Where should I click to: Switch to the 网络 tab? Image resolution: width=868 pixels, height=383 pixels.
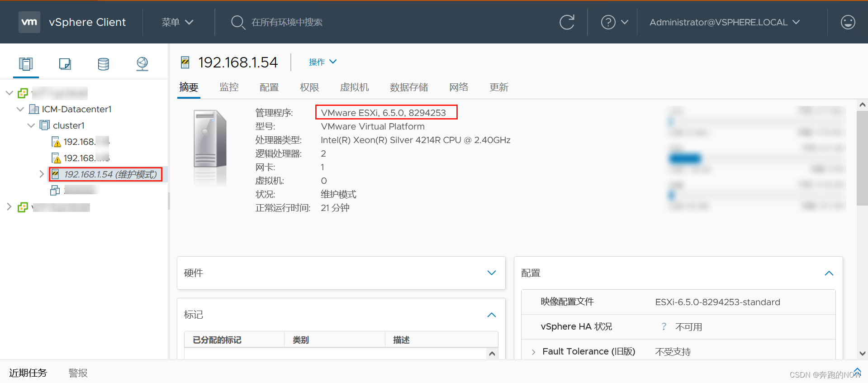click(459, 87)
